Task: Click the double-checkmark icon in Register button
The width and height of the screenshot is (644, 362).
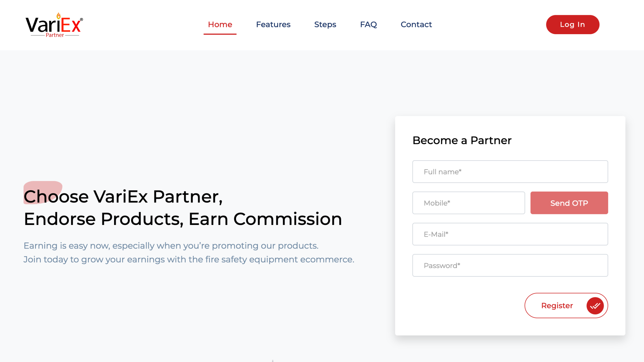Action: (595, 306)
